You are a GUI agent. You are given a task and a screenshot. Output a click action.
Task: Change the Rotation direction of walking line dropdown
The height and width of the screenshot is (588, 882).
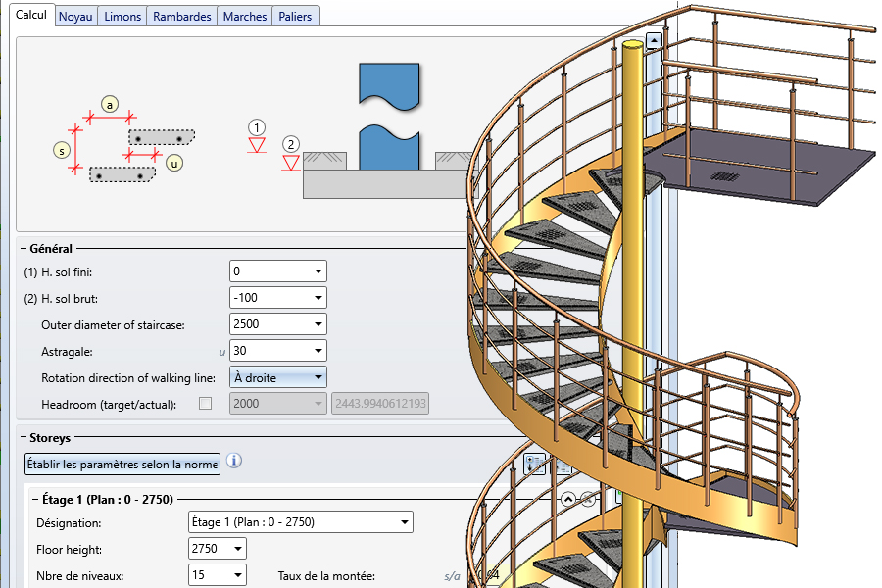(x=318, y=377)
